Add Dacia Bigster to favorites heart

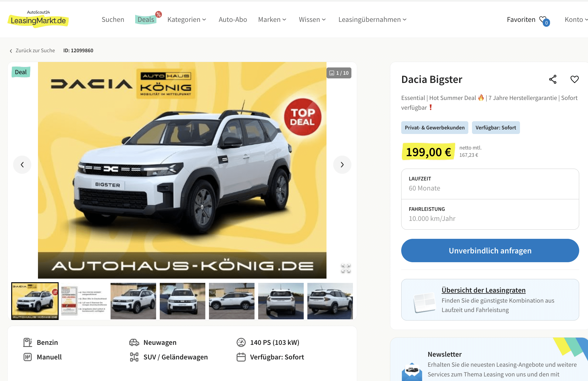coord(574,79)
